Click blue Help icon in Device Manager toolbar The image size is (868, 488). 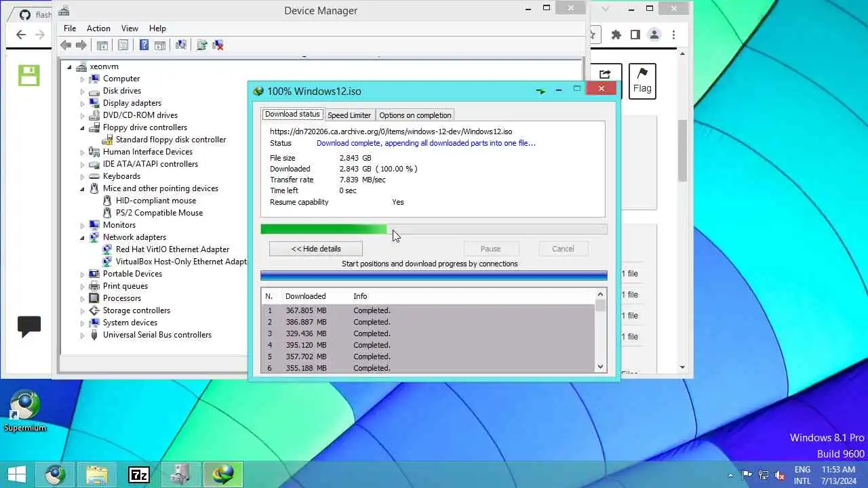(144, 45)
